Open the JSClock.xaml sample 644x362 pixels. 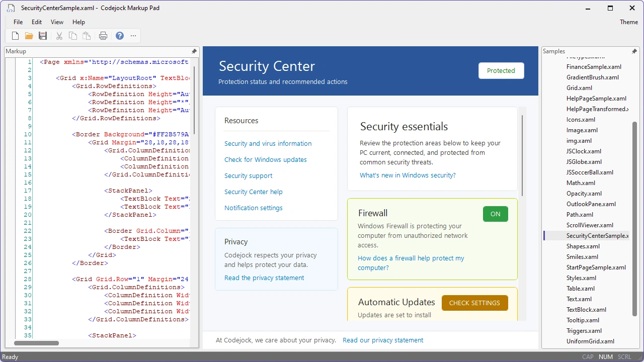click(x=584, y=151)
